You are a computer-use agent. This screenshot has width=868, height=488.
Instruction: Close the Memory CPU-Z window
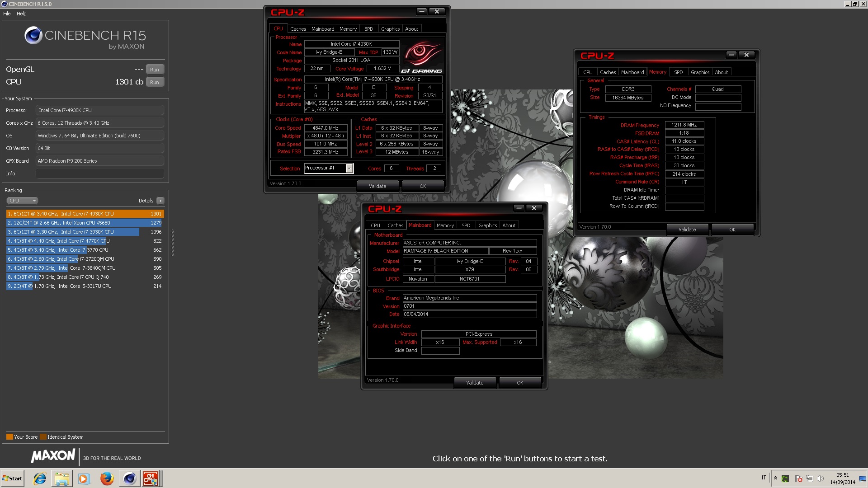(746, 55)
